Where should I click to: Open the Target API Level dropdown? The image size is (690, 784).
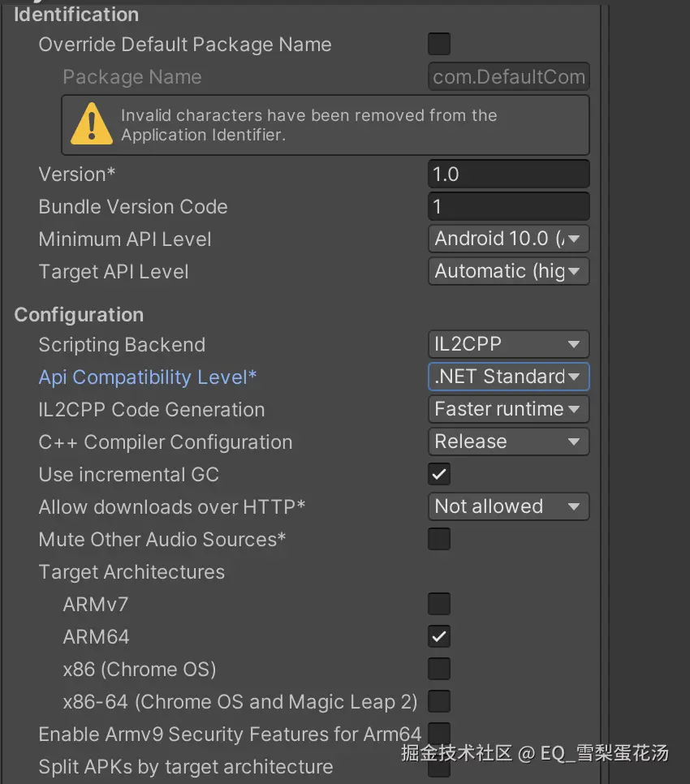[508, 271]
